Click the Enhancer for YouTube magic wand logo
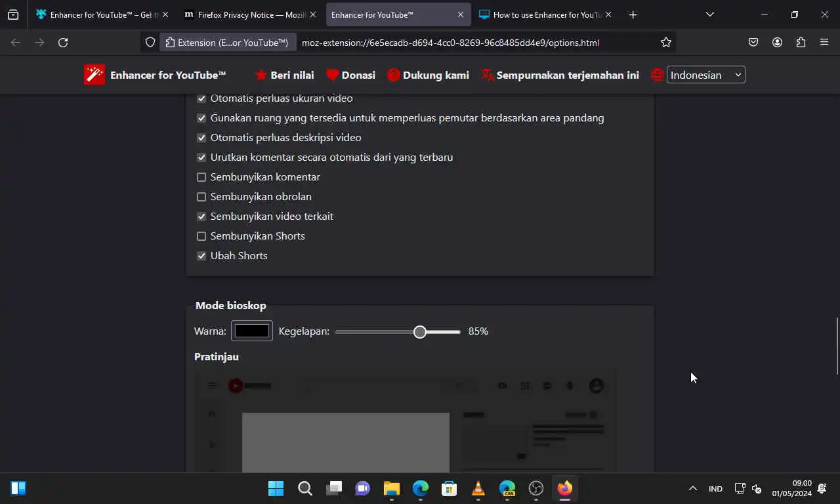The height and width of the screenshot is (504, 840). tap(94, 75)
